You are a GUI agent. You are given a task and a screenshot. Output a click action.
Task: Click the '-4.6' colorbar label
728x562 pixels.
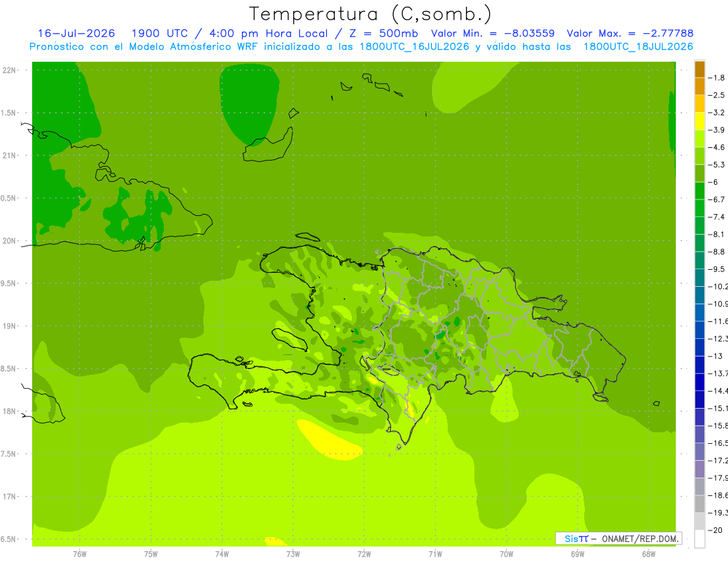[x=716, y=147]
